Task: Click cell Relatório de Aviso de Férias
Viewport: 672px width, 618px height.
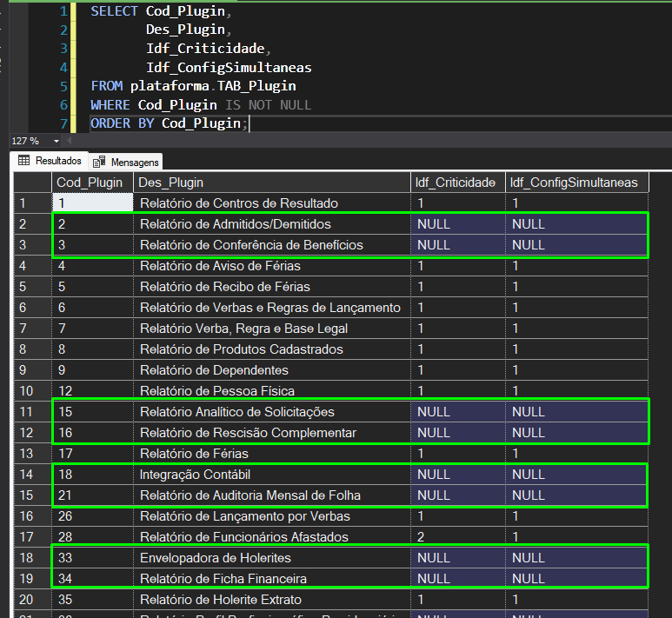Action: (x=272, y=266)
